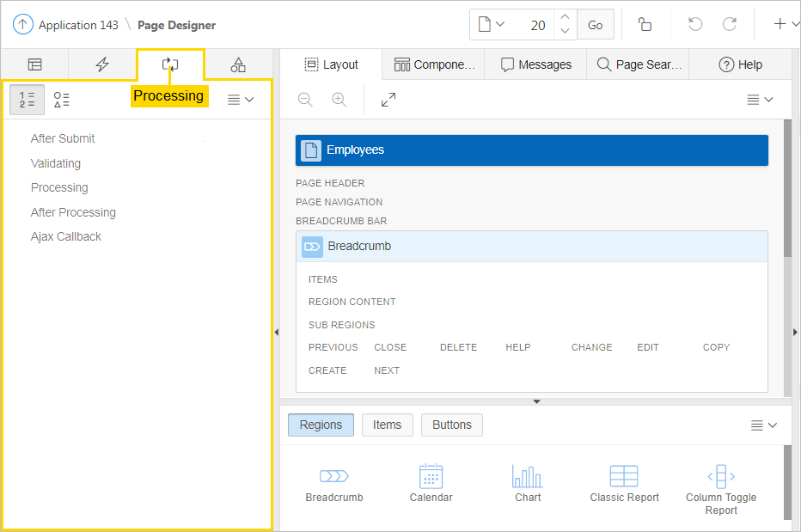Screen dimensions: 801x532
Task: Zoom in the layout view
Action: 339,100
